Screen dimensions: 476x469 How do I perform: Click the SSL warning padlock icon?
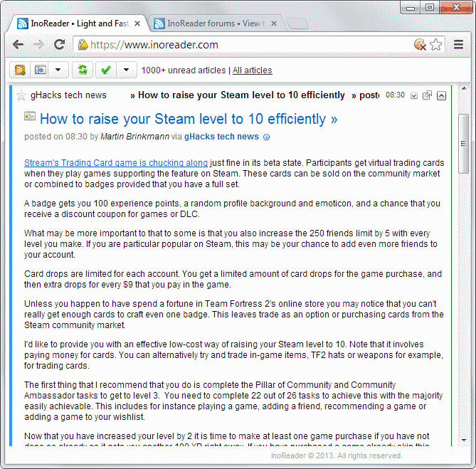click(83, 45)
